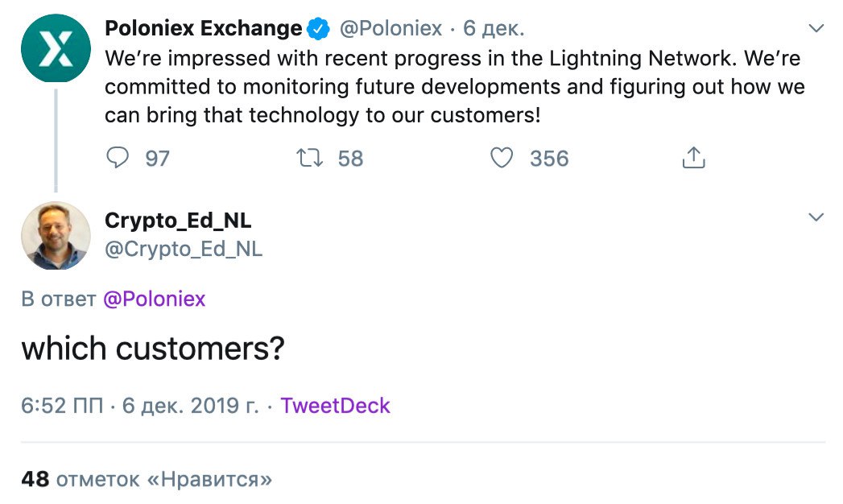Click the 6:52 ПП tweet date
The image size is (843, 504).
tap(140, 406)
